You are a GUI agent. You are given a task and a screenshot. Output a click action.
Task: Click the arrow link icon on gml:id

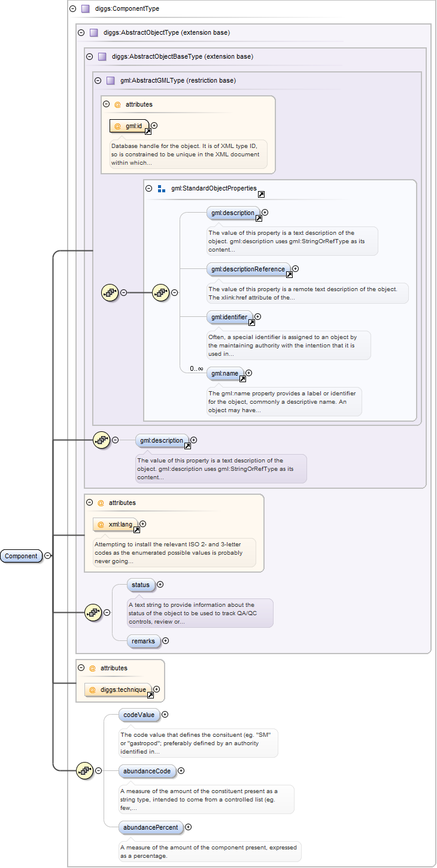pyautogui.click(x=148, y=131)
